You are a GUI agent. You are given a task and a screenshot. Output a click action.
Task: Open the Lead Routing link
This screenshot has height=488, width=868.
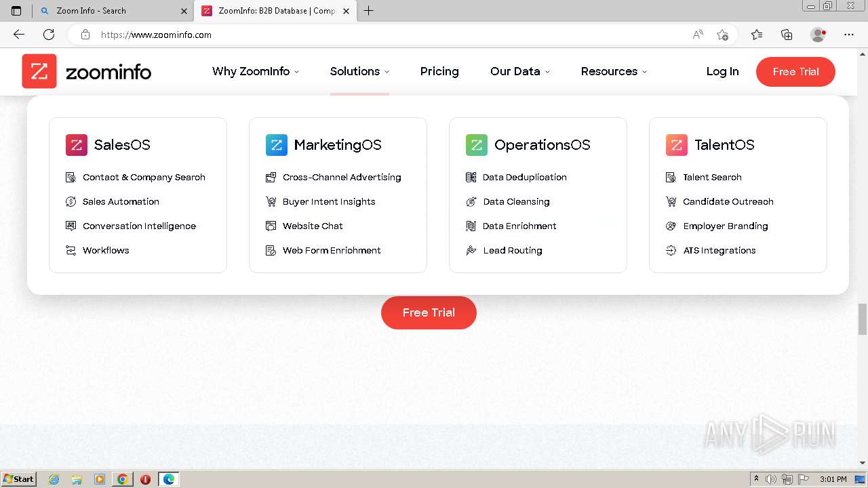click(513, 250)
